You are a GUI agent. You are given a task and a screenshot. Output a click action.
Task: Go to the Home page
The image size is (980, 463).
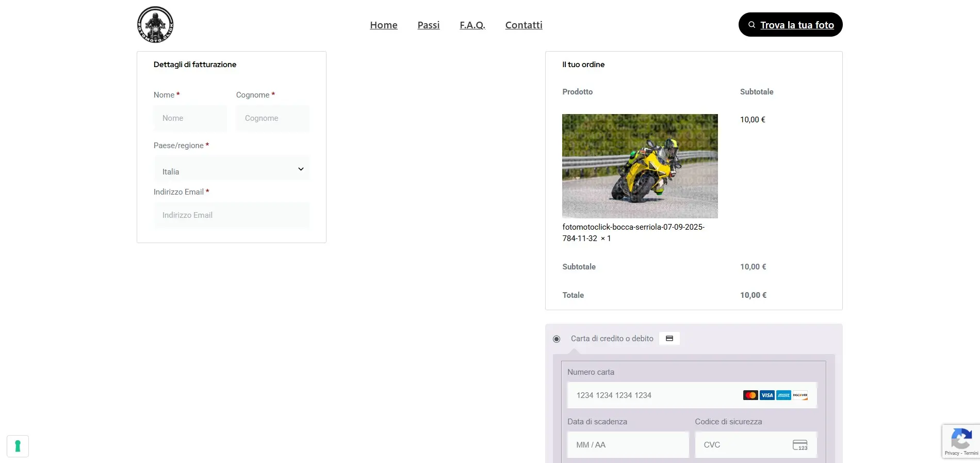tap(384, 25)
